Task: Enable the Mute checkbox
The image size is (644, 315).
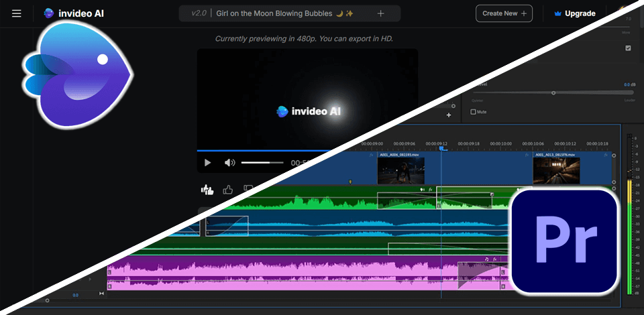Action: click(x=474, y=112)
